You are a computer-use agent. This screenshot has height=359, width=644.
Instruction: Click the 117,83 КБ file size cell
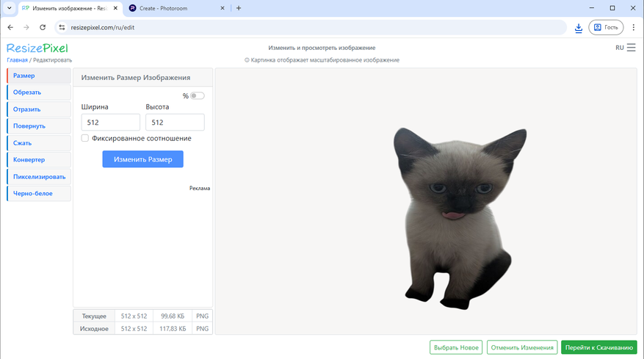coord(173,329)
